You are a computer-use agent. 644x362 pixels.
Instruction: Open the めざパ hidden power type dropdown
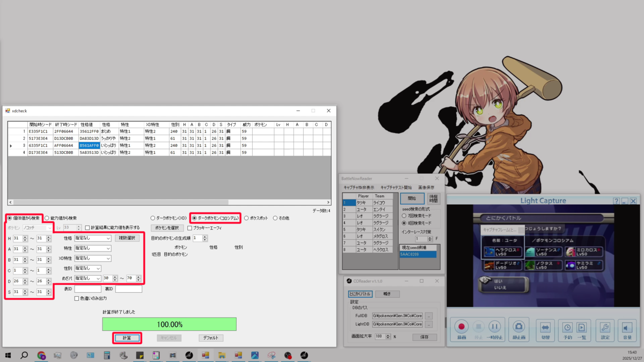click(x=88, y=278)
